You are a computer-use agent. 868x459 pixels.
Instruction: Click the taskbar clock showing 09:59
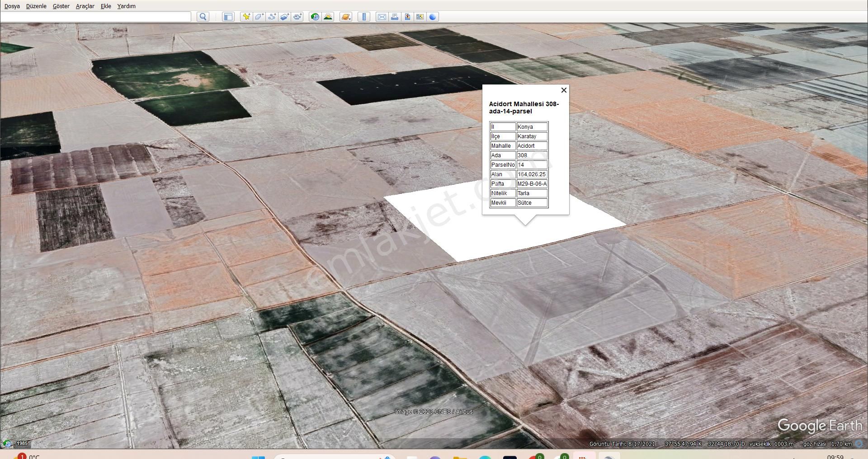[835, 457]
